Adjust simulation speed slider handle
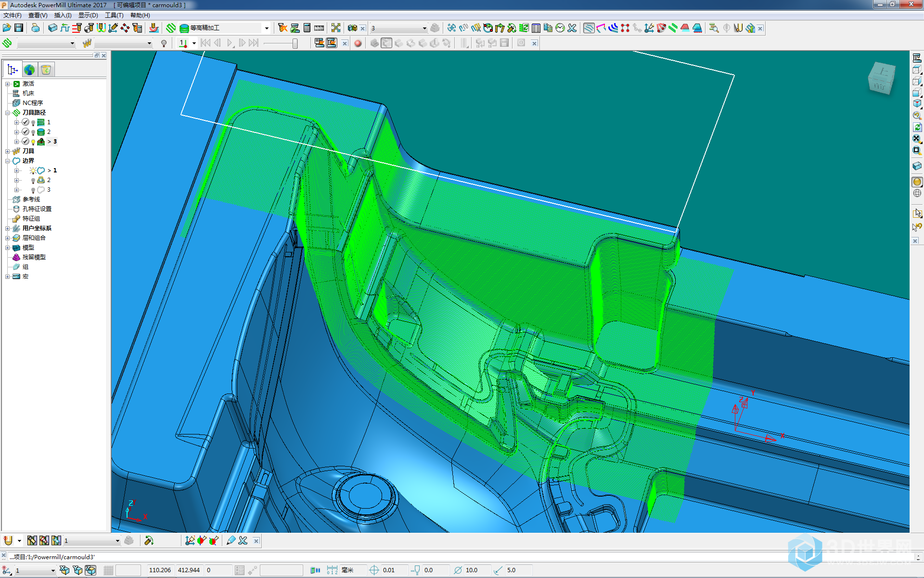This screenshot has width=924, height=578. coord(295,43)
